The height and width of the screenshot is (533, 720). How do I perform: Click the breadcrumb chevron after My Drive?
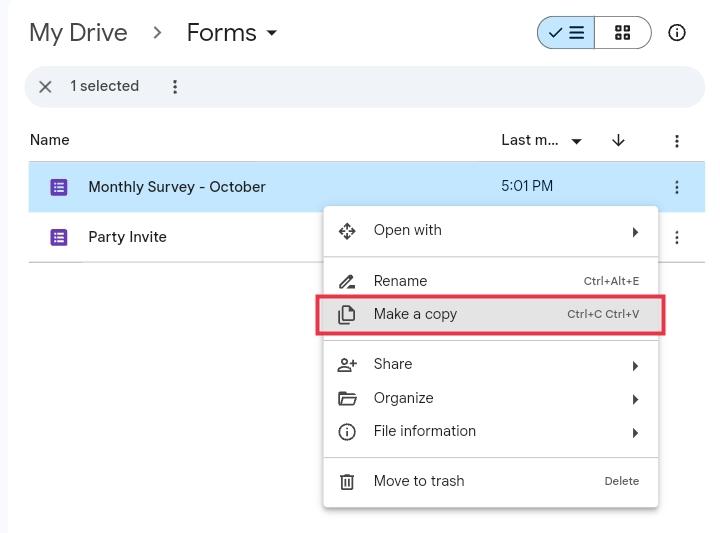click(x=157, y=33)
